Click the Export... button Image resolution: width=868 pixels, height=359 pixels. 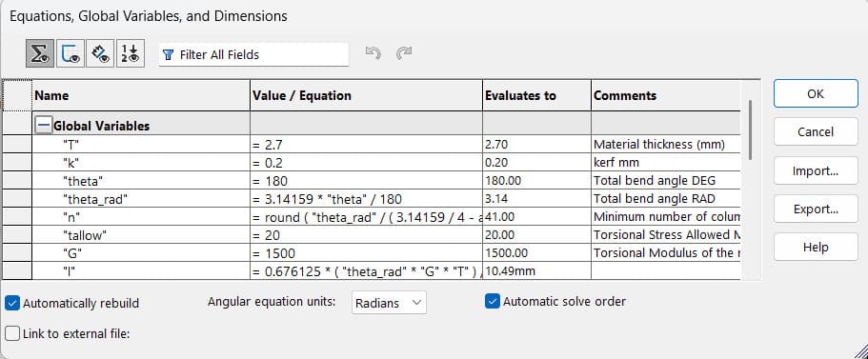(x=816, y=209)
